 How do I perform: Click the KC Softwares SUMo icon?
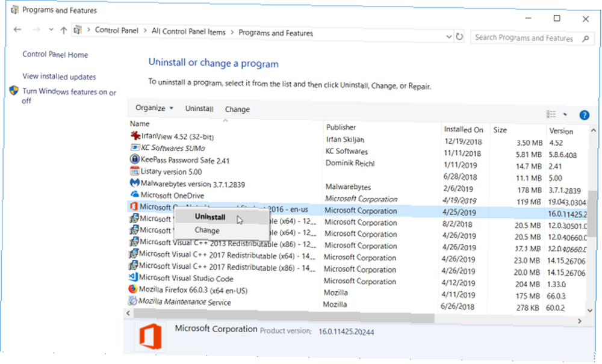point(135,147)
